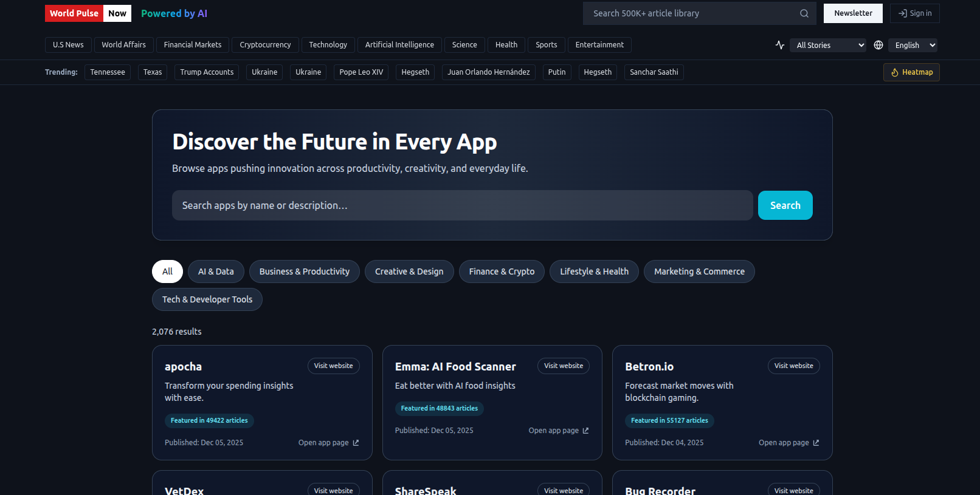Visit website for apocha
This screenshot has width=980, height=495.
[x=333, y=366]
